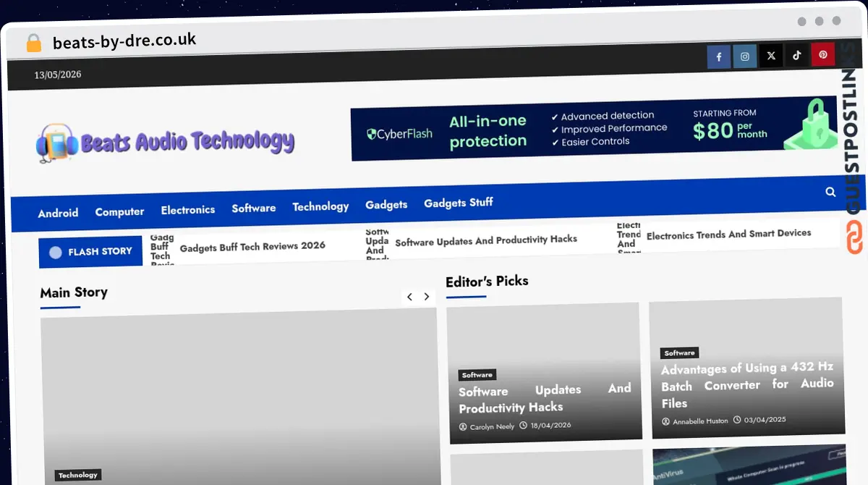Image resolution: width=868 pixels, height=485 pixels.
Task: Click the 18/04/2026 post date
Action: point(545,425)
